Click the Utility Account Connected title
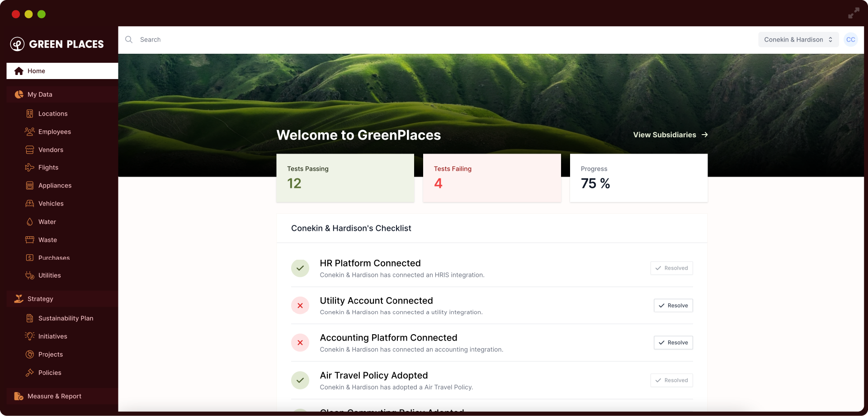The height and width of the screenshot is (416, 868). (376, 301)
